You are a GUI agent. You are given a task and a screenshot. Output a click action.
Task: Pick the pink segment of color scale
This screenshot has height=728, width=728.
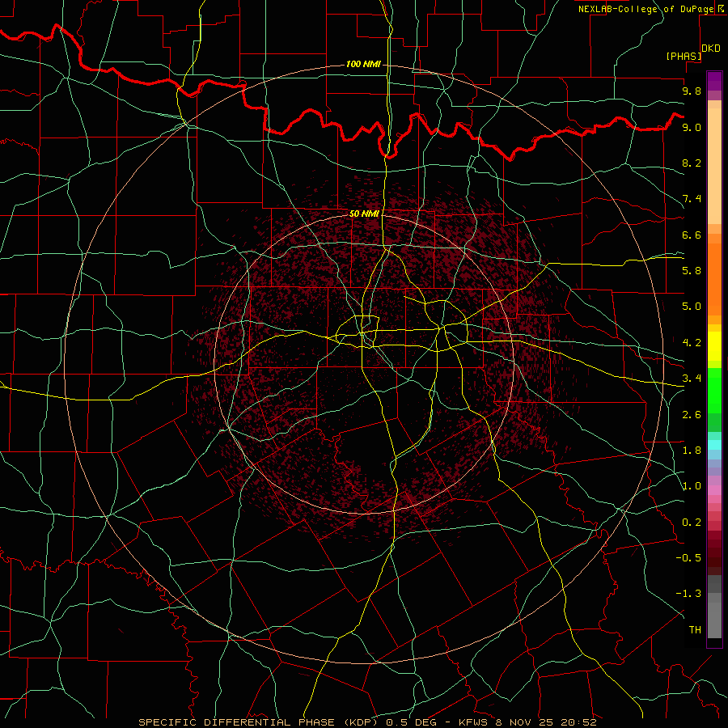tap(714, 490)
